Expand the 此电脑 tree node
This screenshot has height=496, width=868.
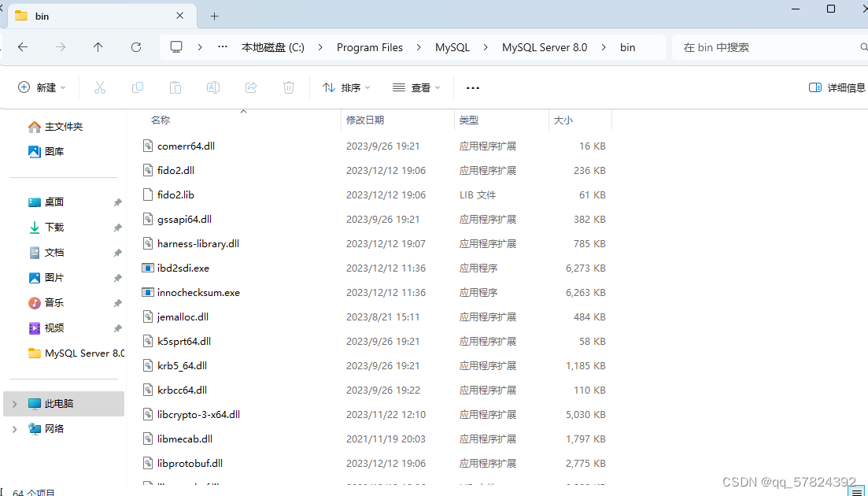(14, 404)
